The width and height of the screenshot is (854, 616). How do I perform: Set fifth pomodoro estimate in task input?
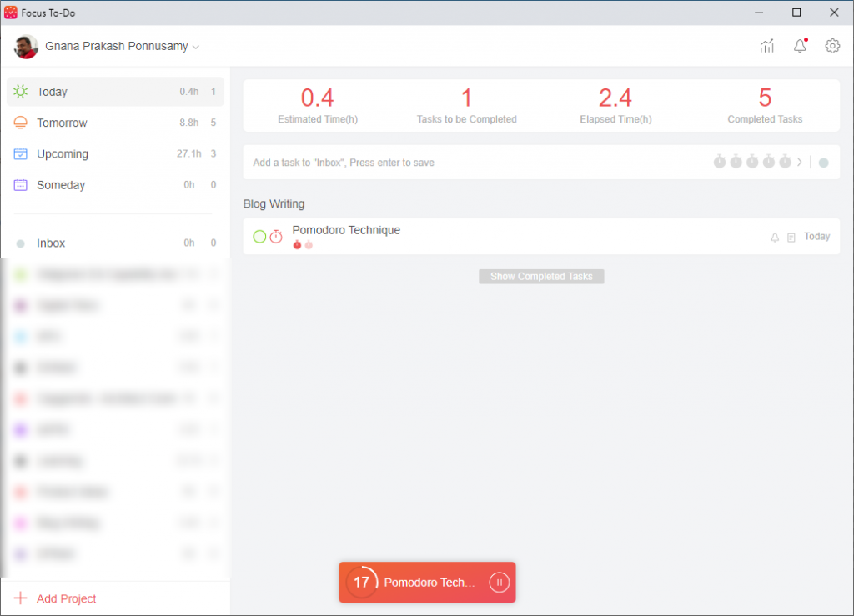(785, 162)
